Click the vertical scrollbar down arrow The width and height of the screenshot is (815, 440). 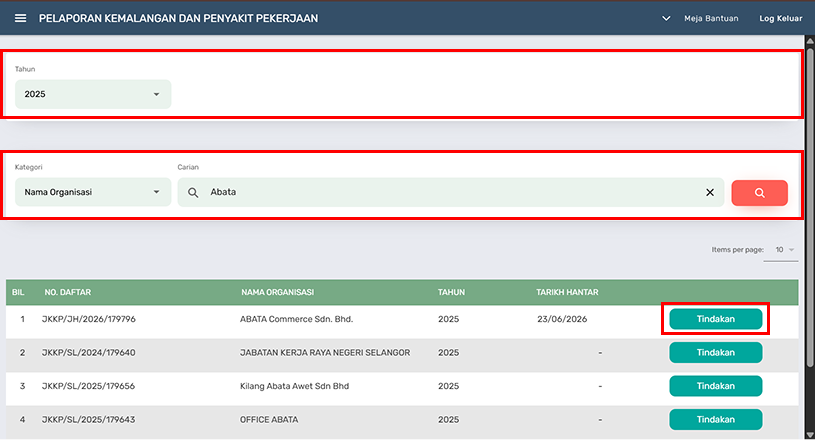(x=810, y=435)
